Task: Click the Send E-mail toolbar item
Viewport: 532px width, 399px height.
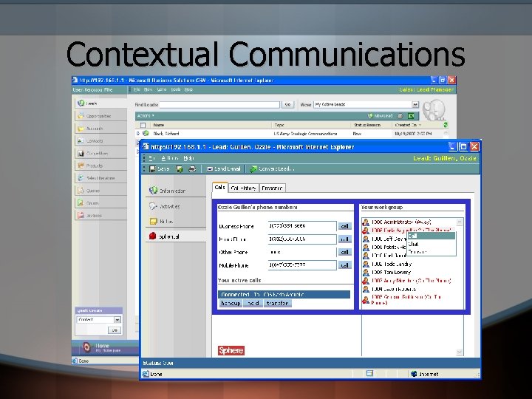Action: [x=224, y=168]
